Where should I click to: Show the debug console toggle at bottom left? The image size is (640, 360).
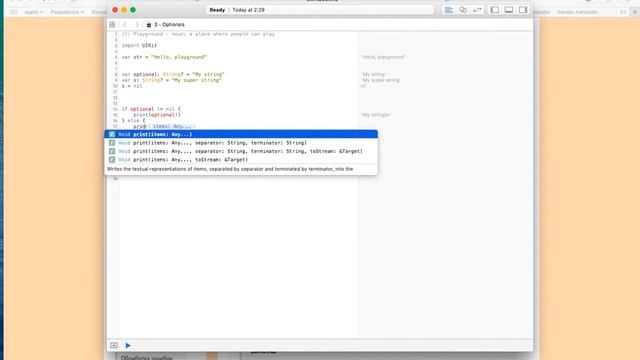[x=114, y=345]
